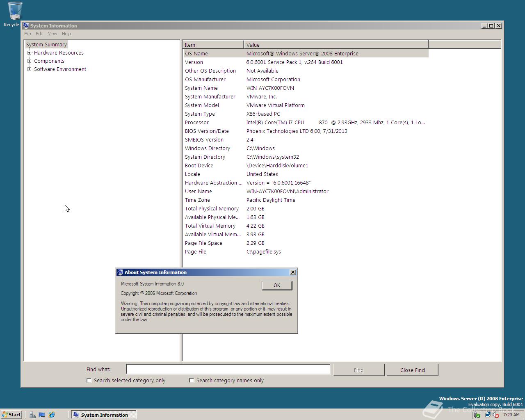The image size is (525, 420).
Task: Expand the Components tree node
Action: click(30, 61)
